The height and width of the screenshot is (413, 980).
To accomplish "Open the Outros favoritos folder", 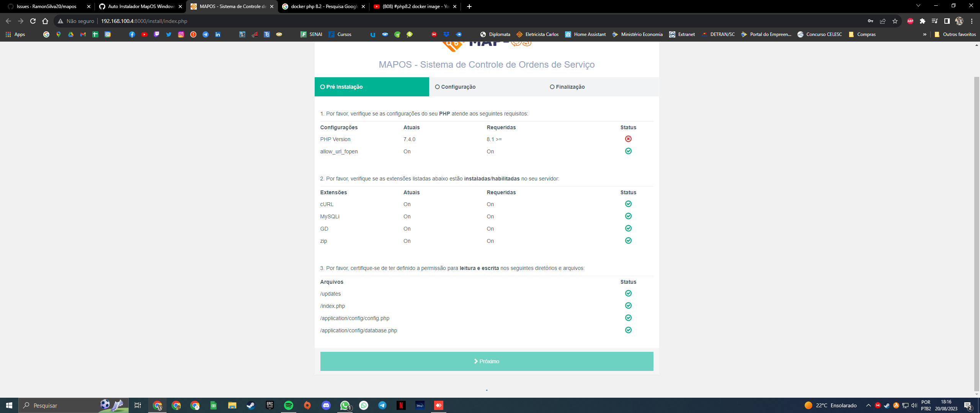I will click(x=955, y=34).
